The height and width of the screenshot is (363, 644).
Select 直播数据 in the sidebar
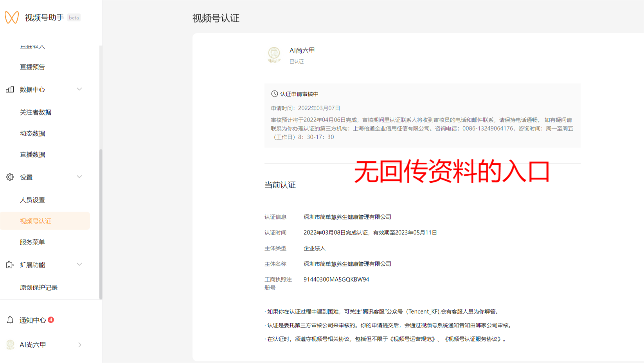point(32,155)
